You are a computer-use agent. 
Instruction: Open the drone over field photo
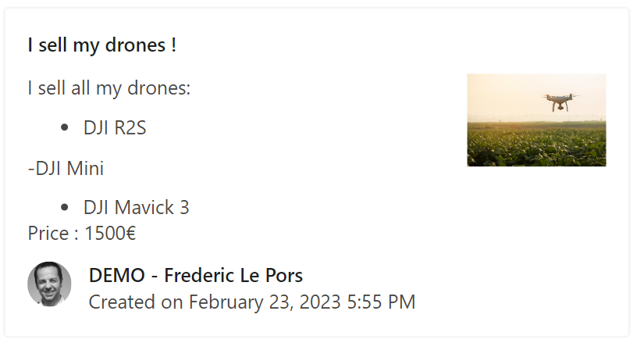coord(536,120)
